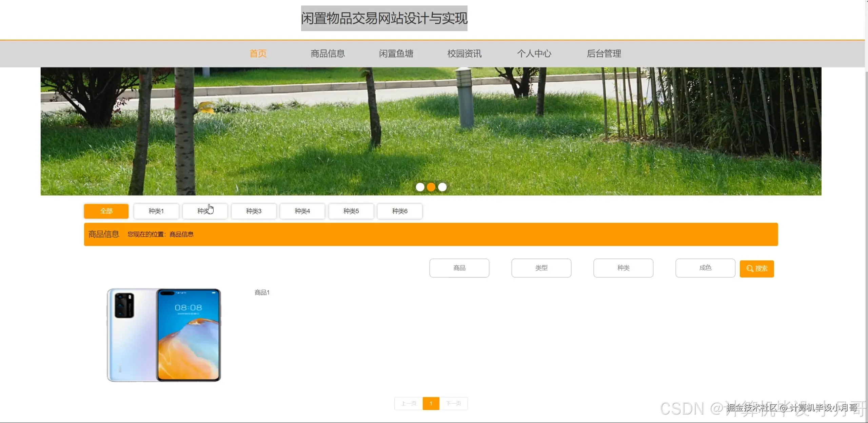Click the 商品信息 heading in orange bar
Screen dimensions: 868x423
pos(104,234)
